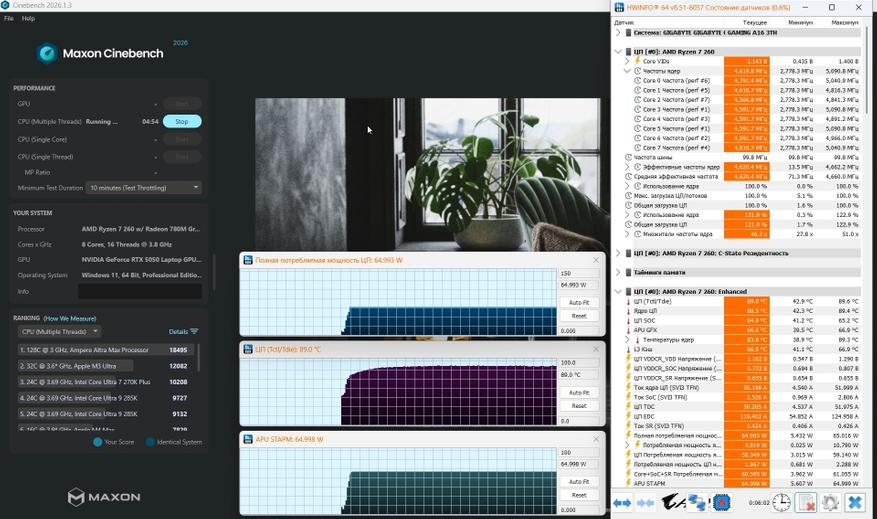This screenshot has height=519, width=877.
Task: Open the network monitors icon in HWiNFO toolbar
Action: [x=697, y=502]
